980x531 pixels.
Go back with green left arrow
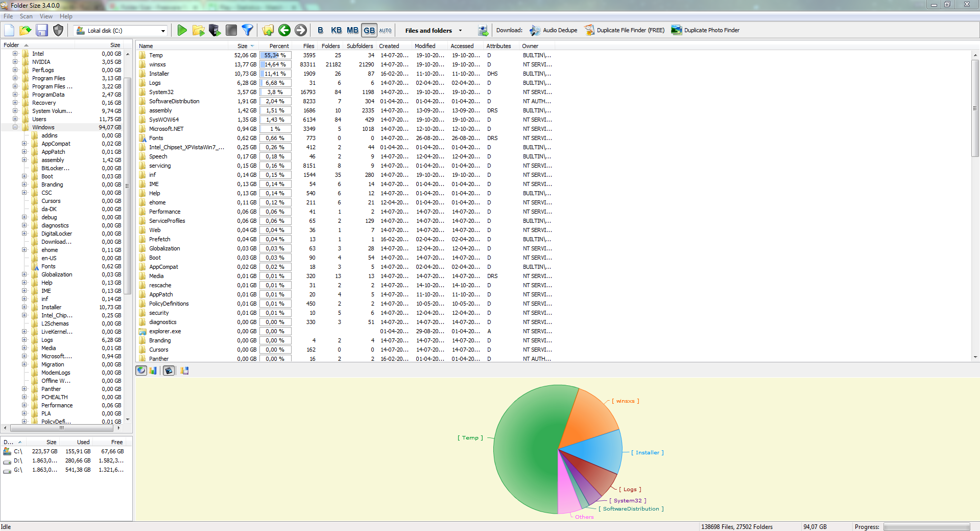284,30
